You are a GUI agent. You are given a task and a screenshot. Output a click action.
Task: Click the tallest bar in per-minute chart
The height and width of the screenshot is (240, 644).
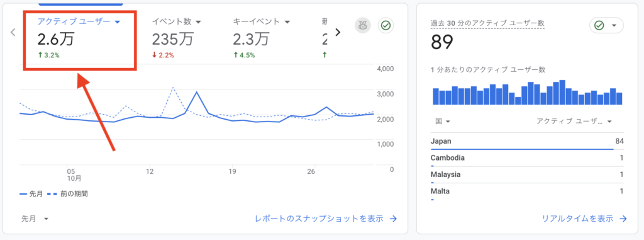pos(562,92)
